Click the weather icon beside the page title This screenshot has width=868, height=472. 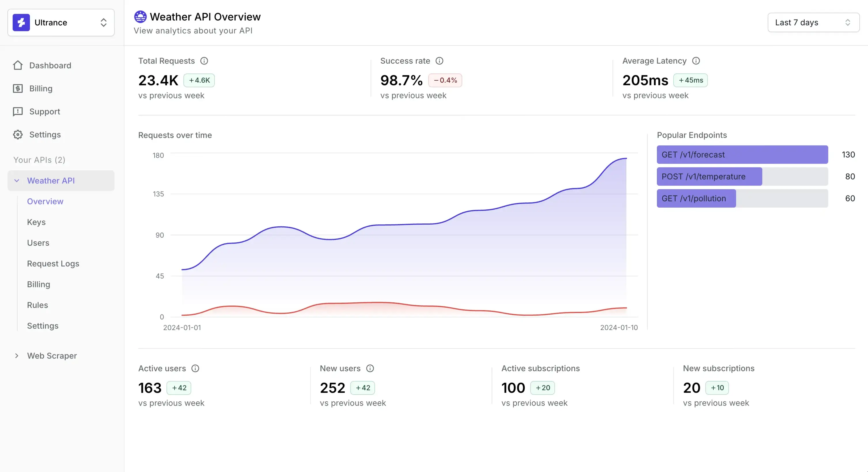[140, 16]
